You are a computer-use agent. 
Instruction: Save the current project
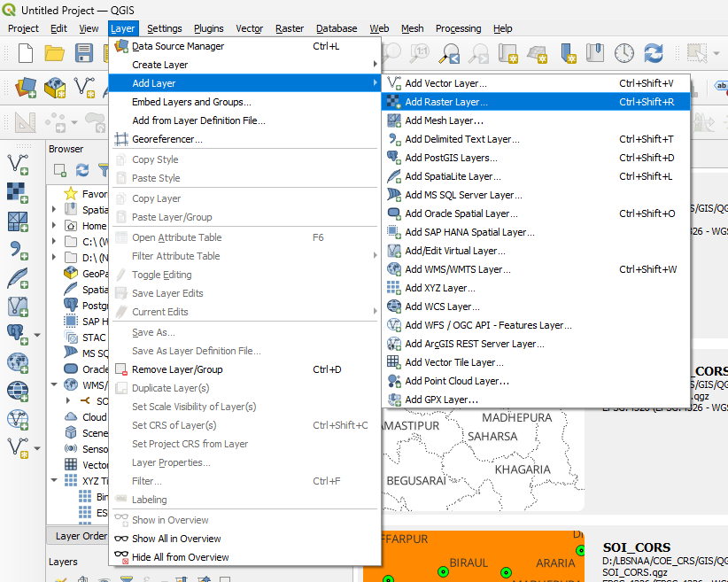83,53
